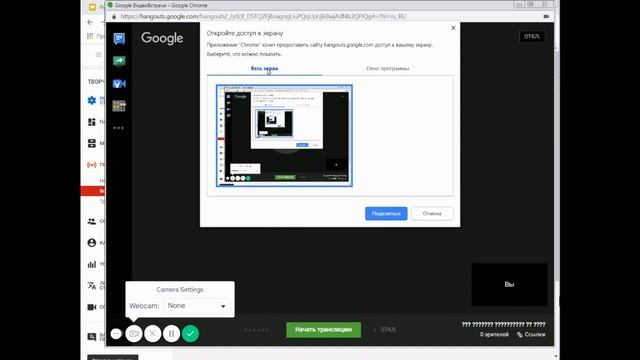Click the leftmost round button with dash
Image resolution: width=640 pixels, height=360 pixels.
[x=116, y=334]
